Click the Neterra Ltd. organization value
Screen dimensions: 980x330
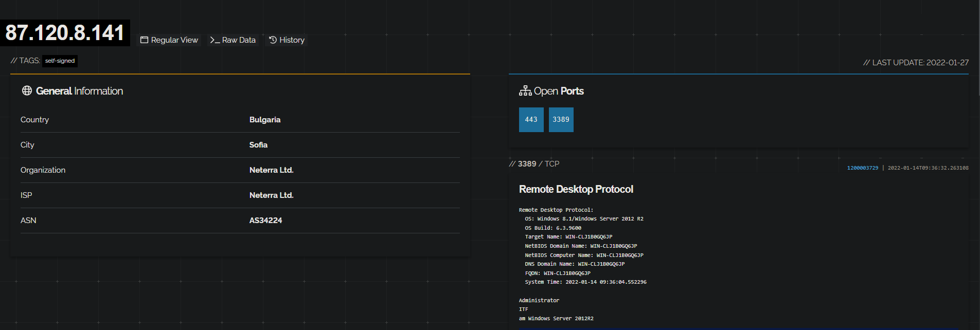[x=271, y=170]
